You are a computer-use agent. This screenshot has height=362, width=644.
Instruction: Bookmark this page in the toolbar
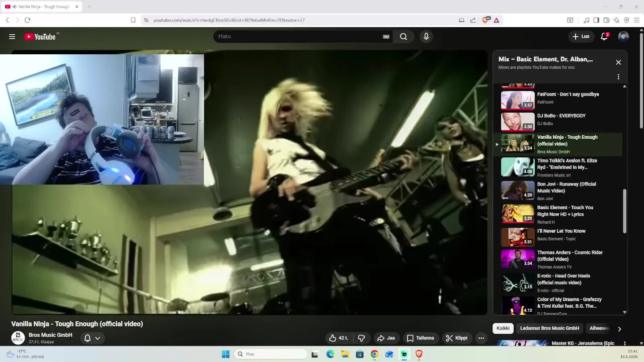tap(133, 20)
